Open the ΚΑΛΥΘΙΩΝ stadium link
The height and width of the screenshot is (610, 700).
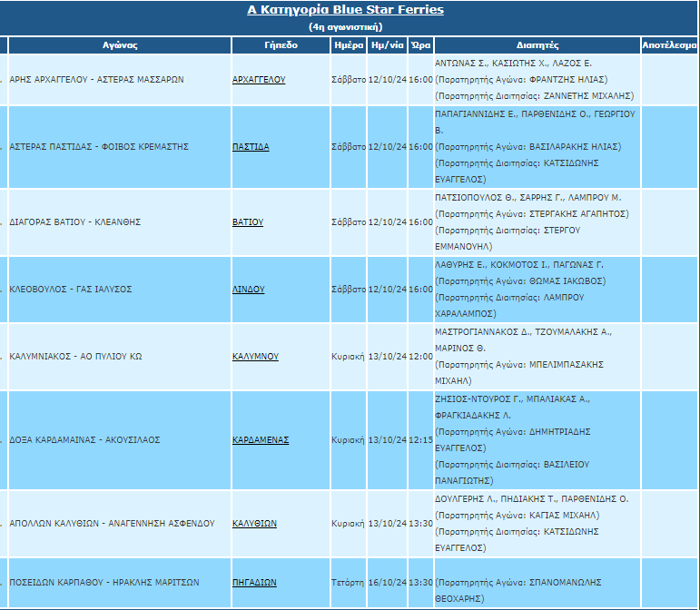(x=254, y=524)
